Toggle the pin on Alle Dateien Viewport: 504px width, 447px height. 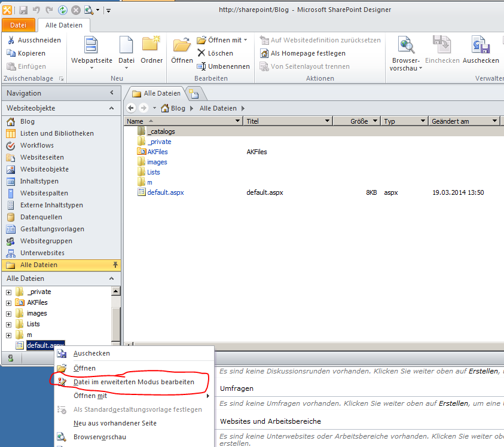(x=115, y=265)
